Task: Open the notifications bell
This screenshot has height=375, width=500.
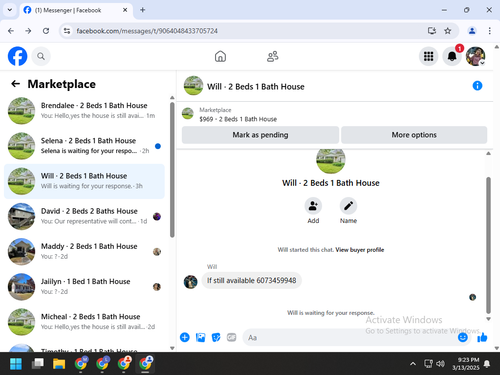Action: pos(452,56)
